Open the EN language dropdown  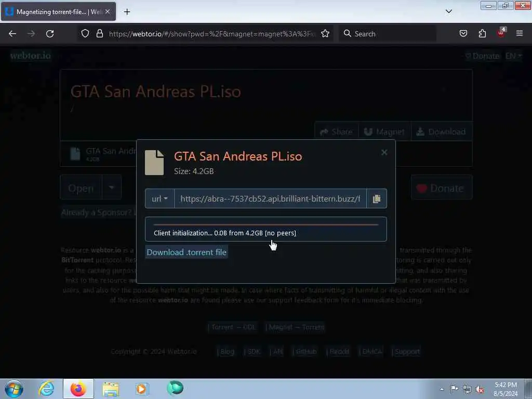click(x=513, y=56)
